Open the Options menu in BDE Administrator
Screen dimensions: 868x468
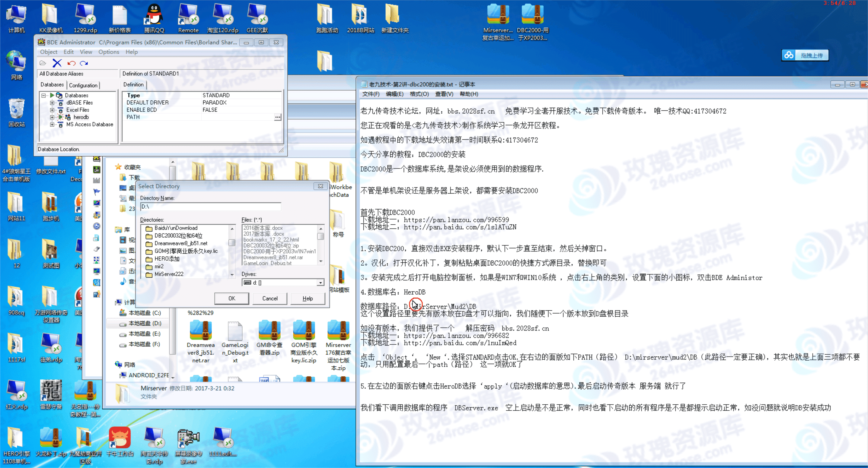(x=109, y=52)
